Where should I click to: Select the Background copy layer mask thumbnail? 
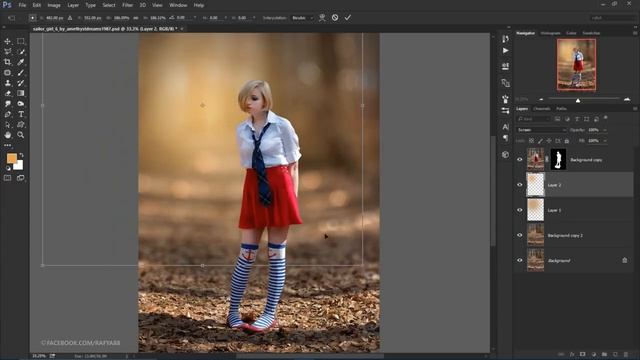pos(558,159)
